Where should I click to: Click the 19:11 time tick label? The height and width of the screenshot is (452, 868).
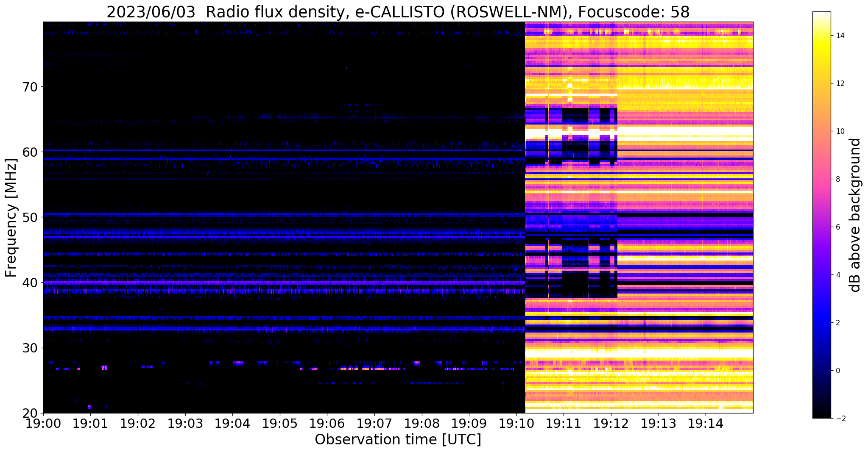click(x=564, y=423)
